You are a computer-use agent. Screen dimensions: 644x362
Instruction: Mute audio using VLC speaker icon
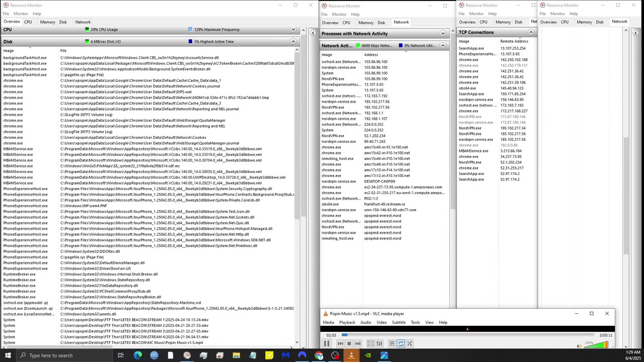[580, 345]
